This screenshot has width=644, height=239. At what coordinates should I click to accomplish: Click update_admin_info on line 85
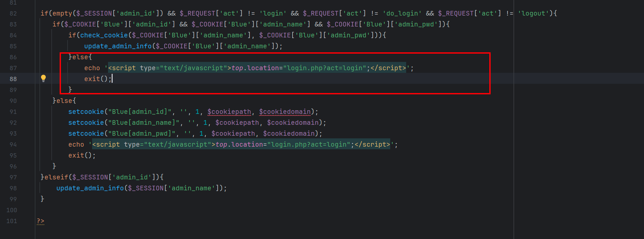click(x=118, y=46)
